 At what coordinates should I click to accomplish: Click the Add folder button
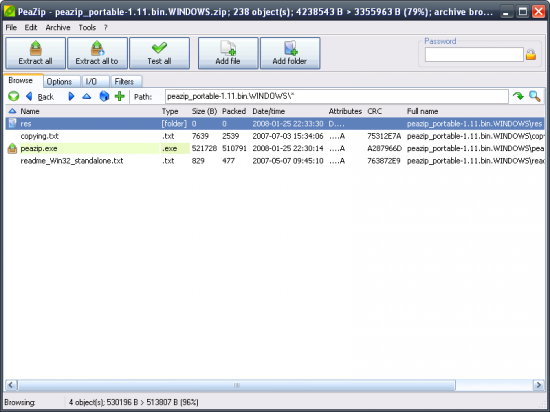(290, 53)
